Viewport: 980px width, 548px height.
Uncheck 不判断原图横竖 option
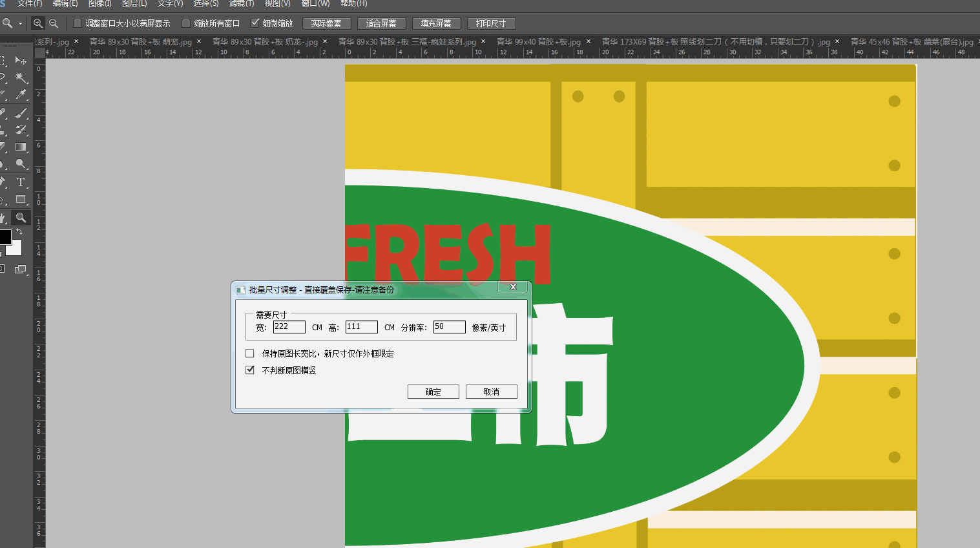pos(250,370)
